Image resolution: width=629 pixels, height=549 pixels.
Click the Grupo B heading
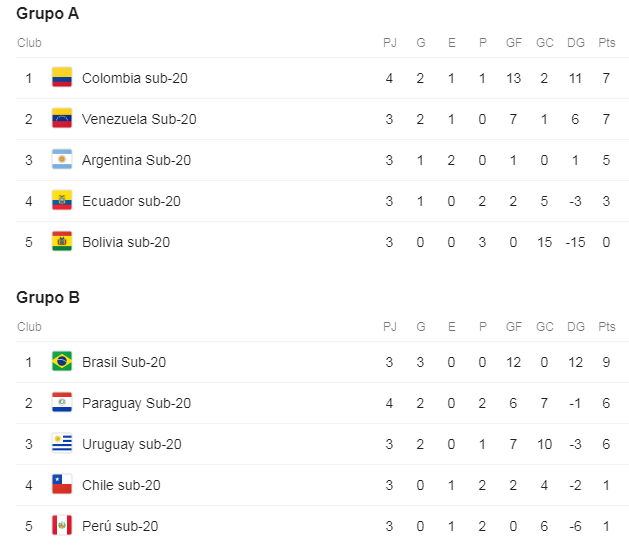tap(47, 298)
